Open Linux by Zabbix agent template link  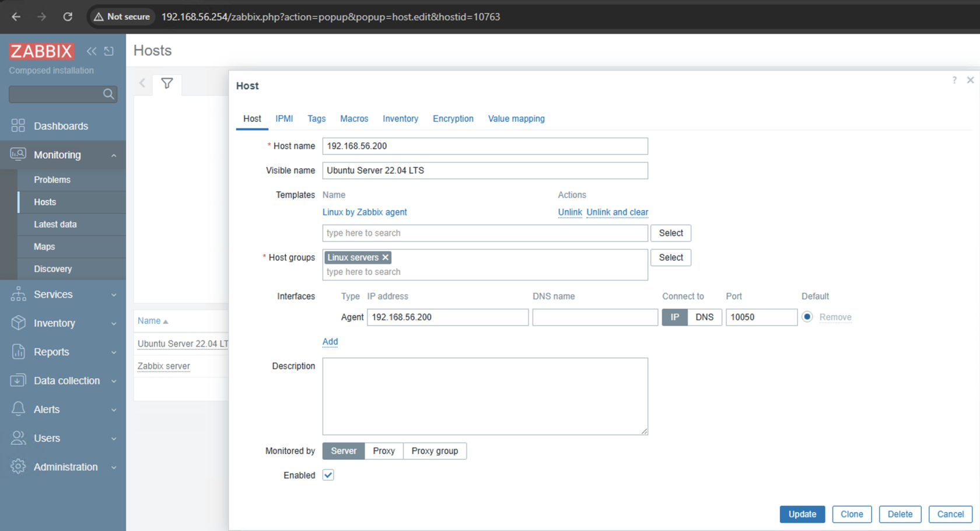tap(365, 212)
